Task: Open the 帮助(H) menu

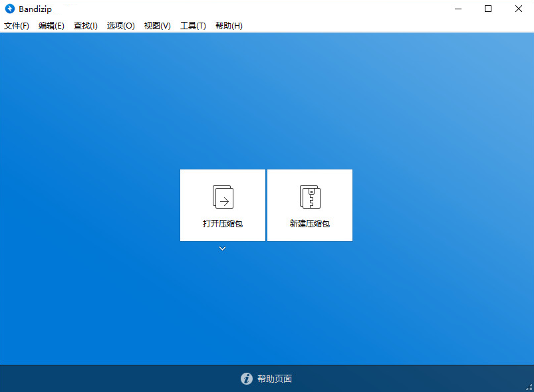Action: coord(229,26)
